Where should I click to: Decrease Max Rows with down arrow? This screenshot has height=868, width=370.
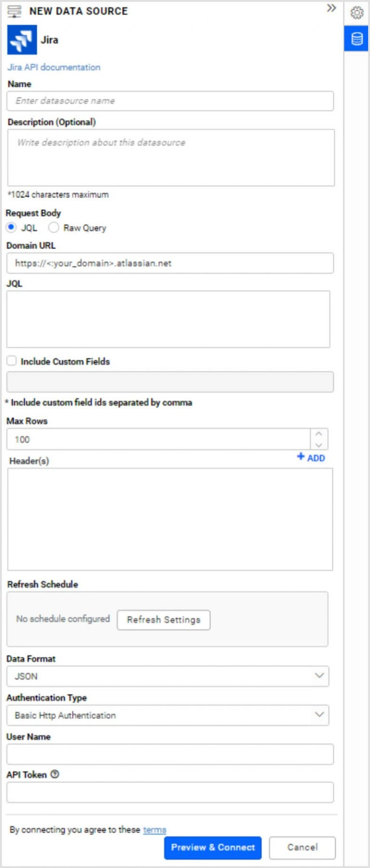318,445
